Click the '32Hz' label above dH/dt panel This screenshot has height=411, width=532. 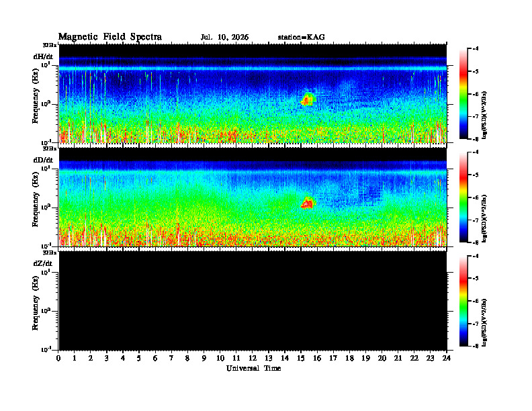50,44
